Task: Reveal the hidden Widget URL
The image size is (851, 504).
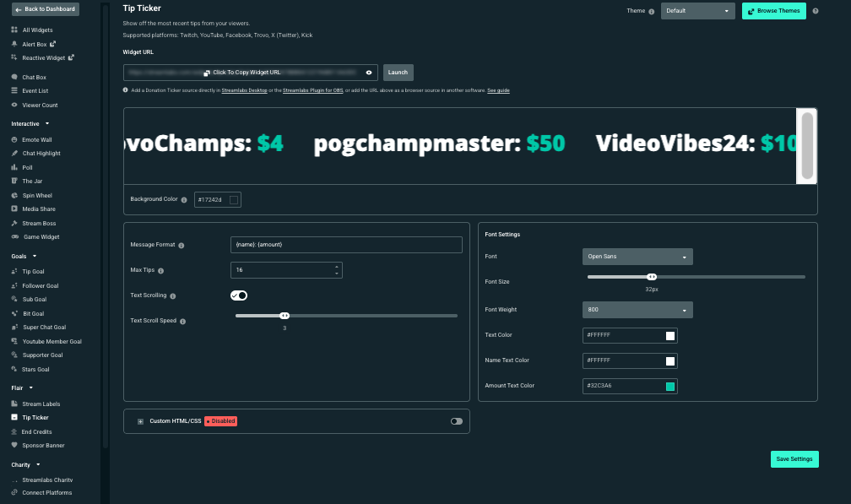Action: [x=369, y=73]
